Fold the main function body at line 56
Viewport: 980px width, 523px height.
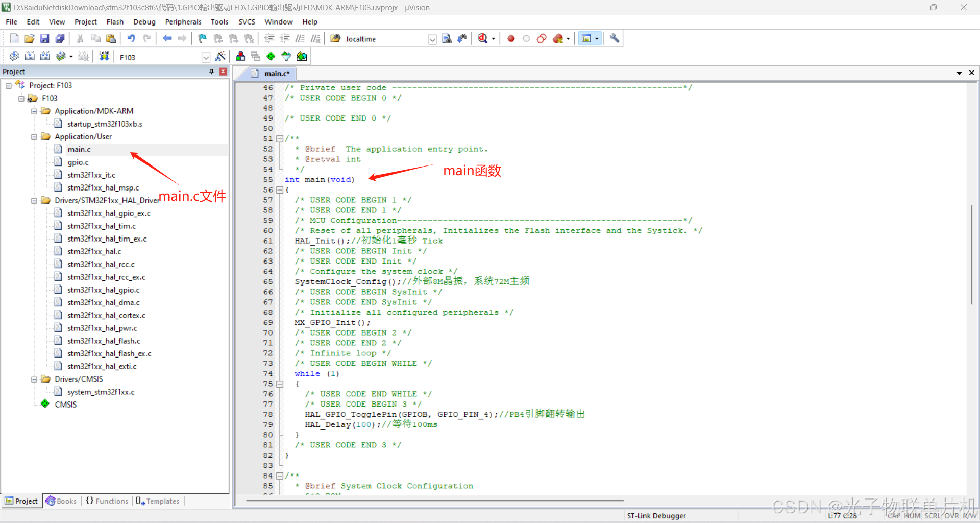[279, 190]
